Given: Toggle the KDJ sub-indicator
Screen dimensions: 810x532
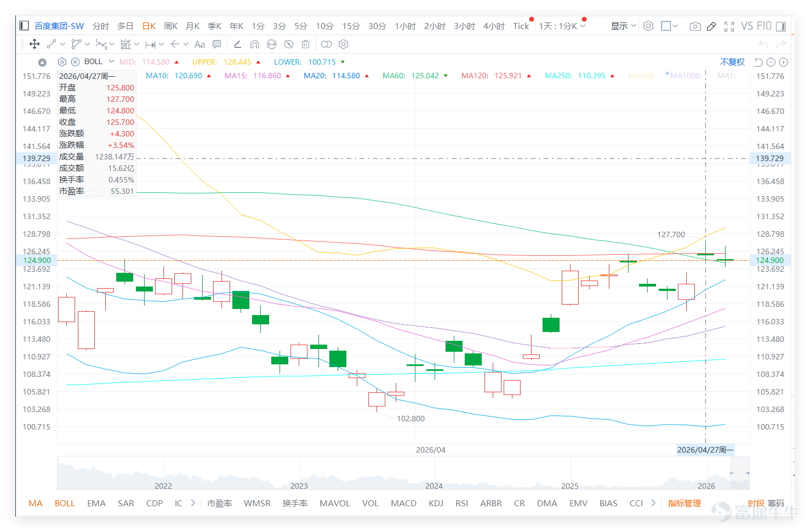Looking at the screenshot, I should pyautogui.click(x=436, y=503).
